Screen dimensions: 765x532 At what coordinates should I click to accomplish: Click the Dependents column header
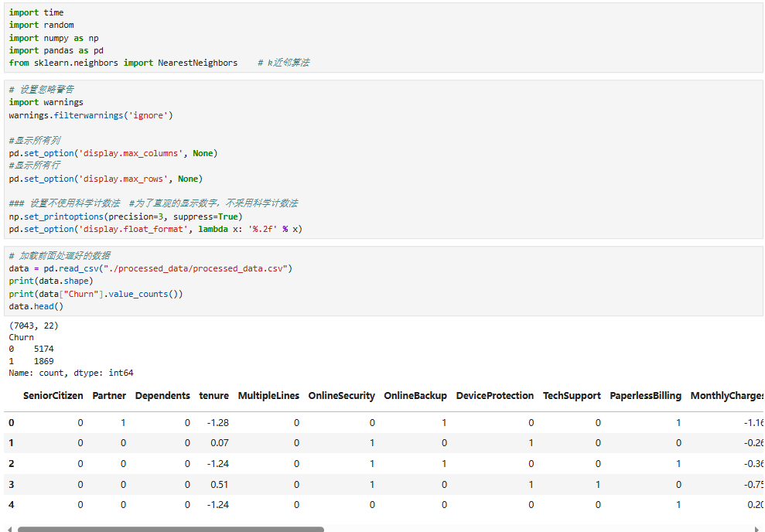[162, 396]
